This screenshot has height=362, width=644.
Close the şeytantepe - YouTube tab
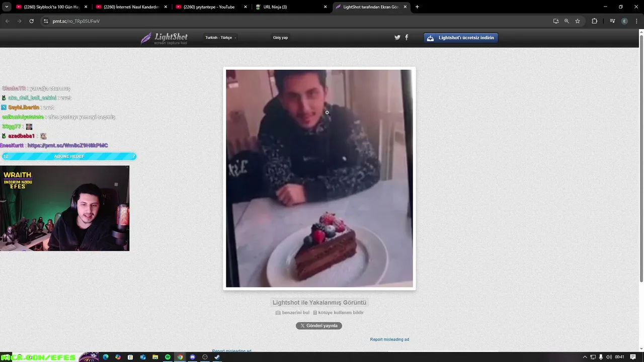point(246,7)
